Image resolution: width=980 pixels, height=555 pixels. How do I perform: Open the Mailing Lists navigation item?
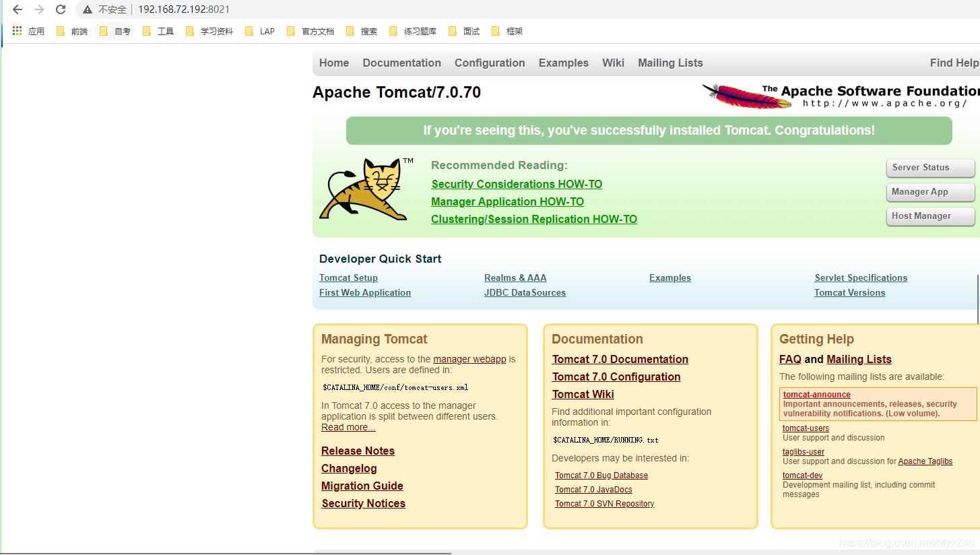[x=670, y=63]
